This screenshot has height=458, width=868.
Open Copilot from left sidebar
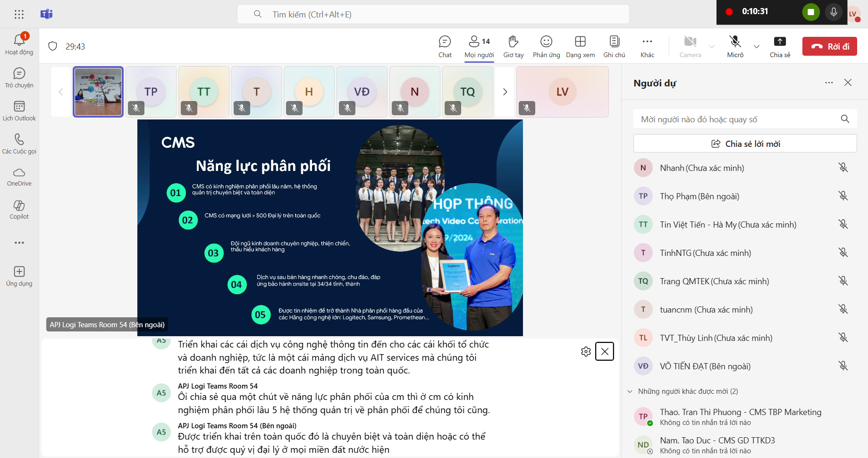[19, 210]
